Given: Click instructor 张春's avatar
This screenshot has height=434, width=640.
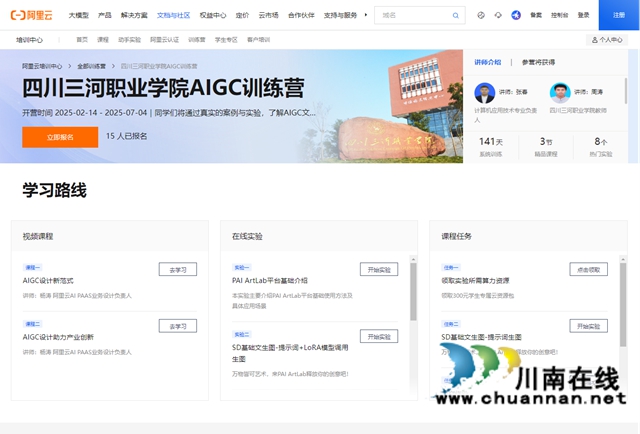Looking at the screenshot, I should (484, 93).
